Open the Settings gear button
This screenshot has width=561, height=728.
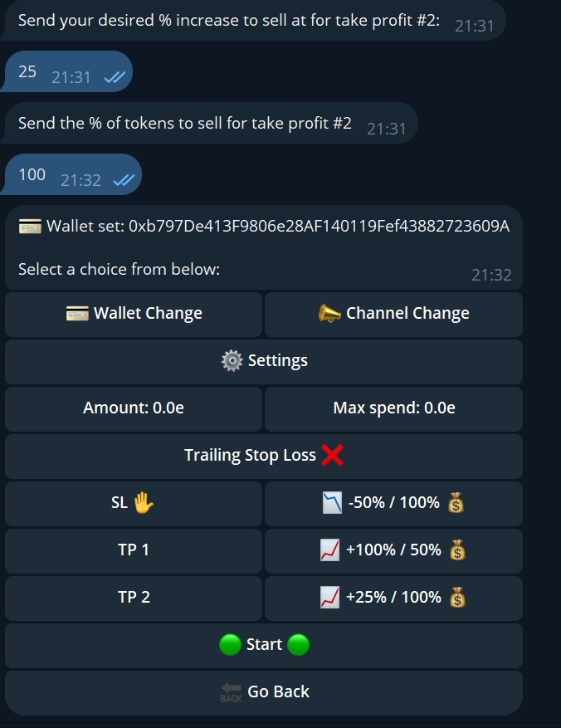click(264, 361)
